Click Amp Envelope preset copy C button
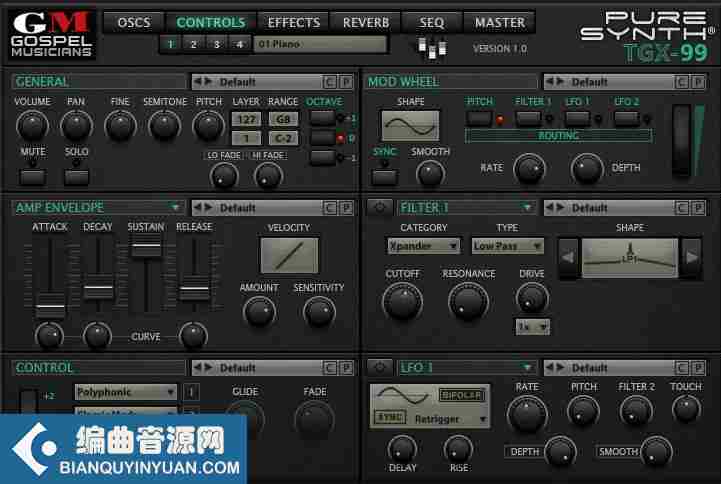The image size is (721, 484). tap(329, 208)
